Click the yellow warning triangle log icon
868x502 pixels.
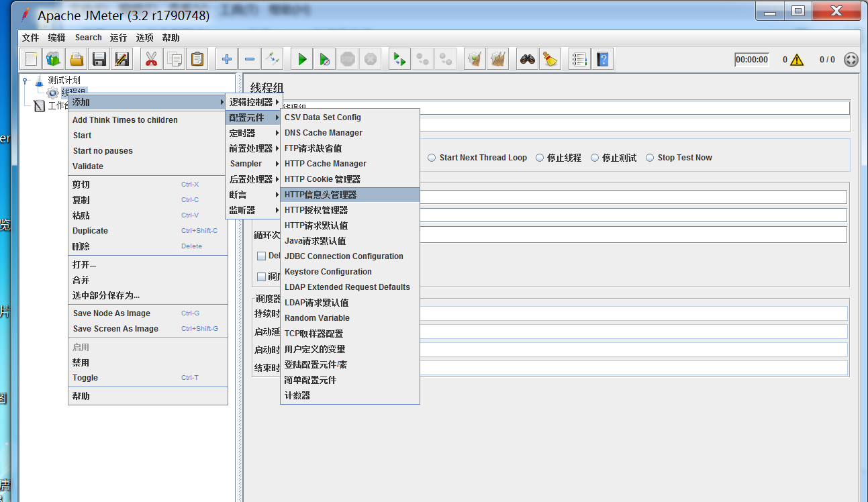(x=797, y=60)
